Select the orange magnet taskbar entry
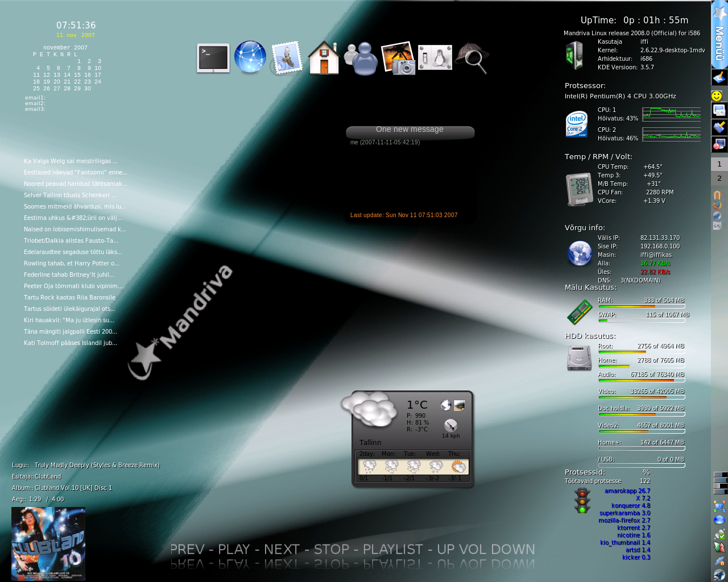 717,195
